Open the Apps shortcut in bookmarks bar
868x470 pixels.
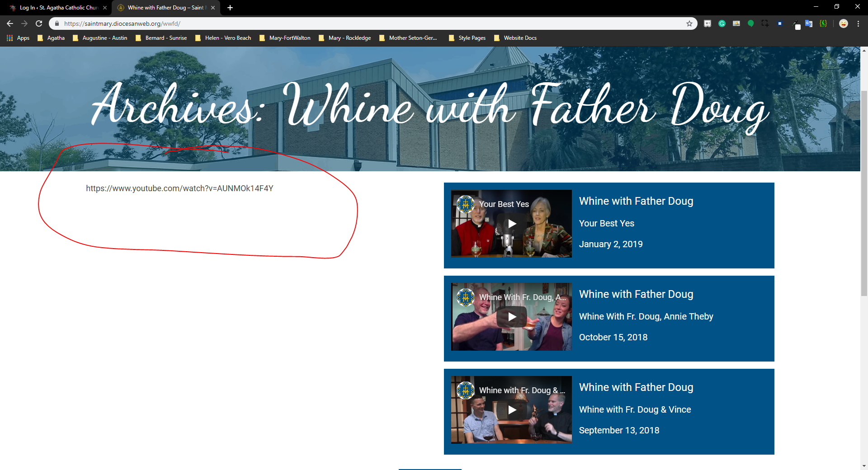(x=18, y=38)
